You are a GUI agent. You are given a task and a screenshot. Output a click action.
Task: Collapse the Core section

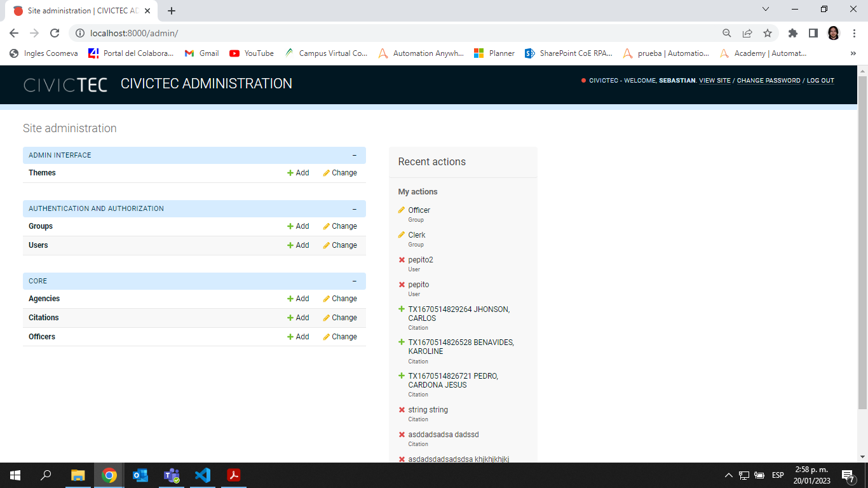[x=355, y=281]
